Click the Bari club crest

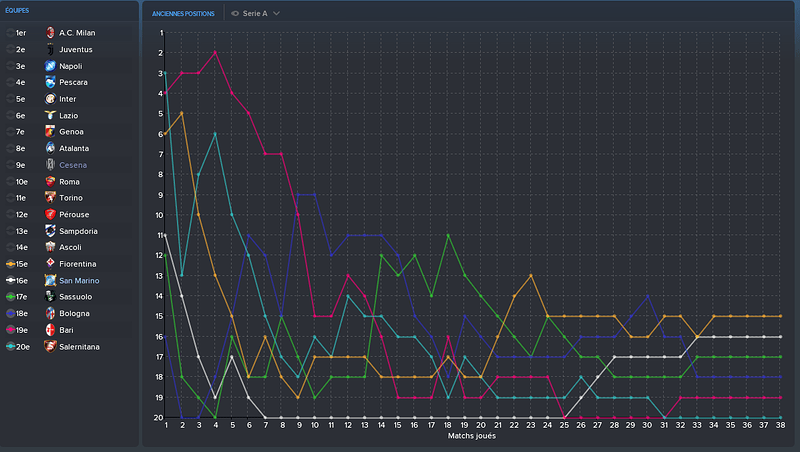click(x=50, y=330)
